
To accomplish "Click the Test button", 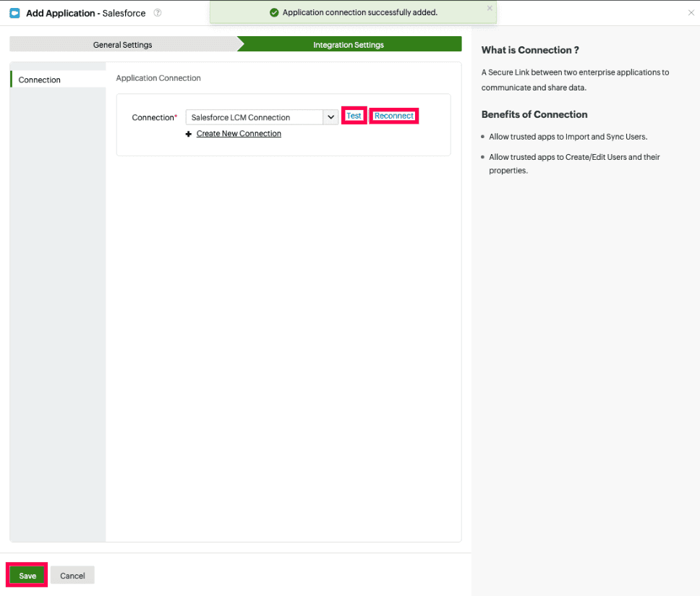I will tap(354, 115).
